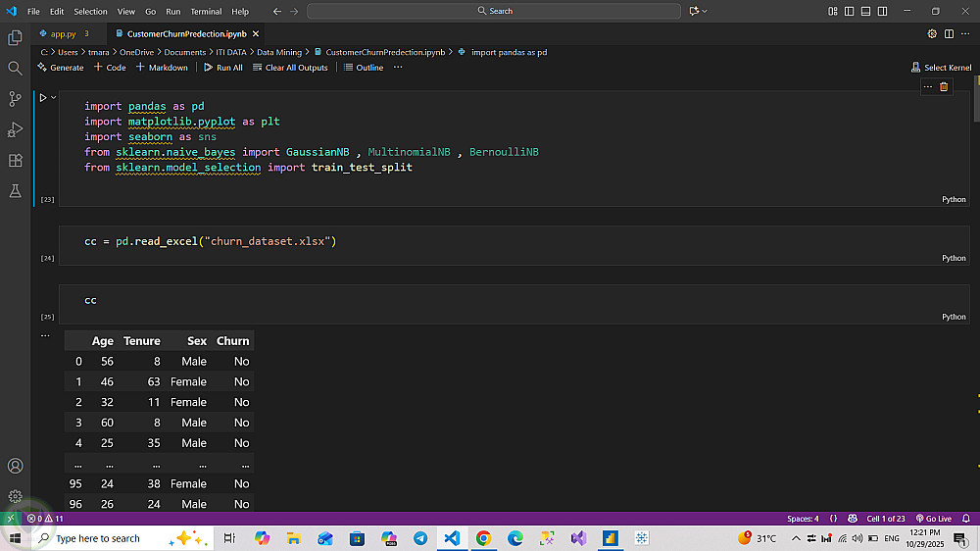The width and height of the screenshot is (980, 551).
Task: Click the Run All button
Action: (223, 68)
